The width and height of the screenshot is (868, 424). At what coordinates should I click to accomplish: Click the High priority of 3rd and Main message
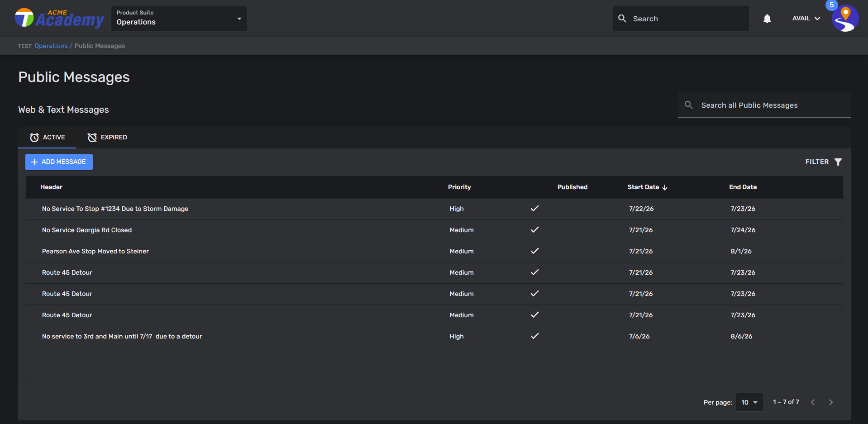click(x=457, y=337)
